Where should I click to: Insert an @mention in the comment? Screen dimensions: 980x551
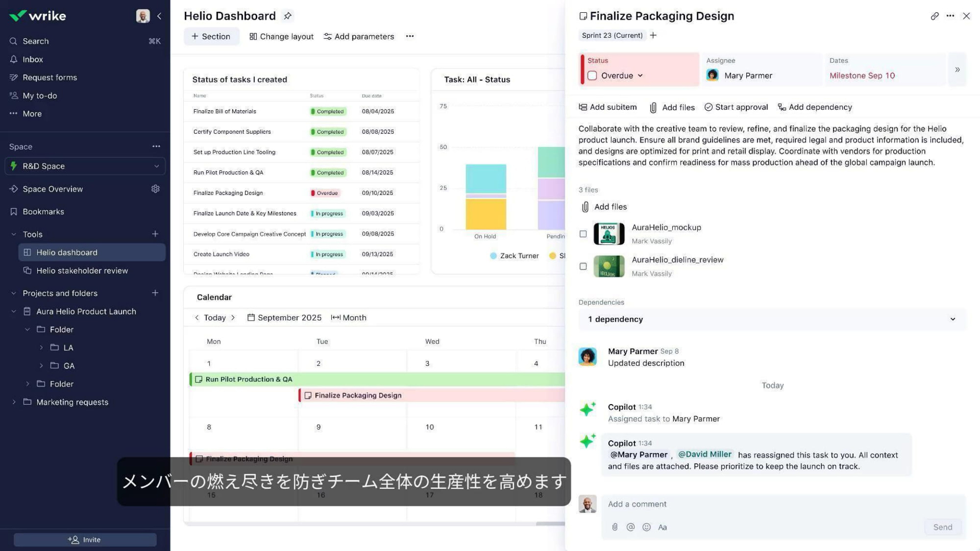pyautogui.click(x=630, y=527)
